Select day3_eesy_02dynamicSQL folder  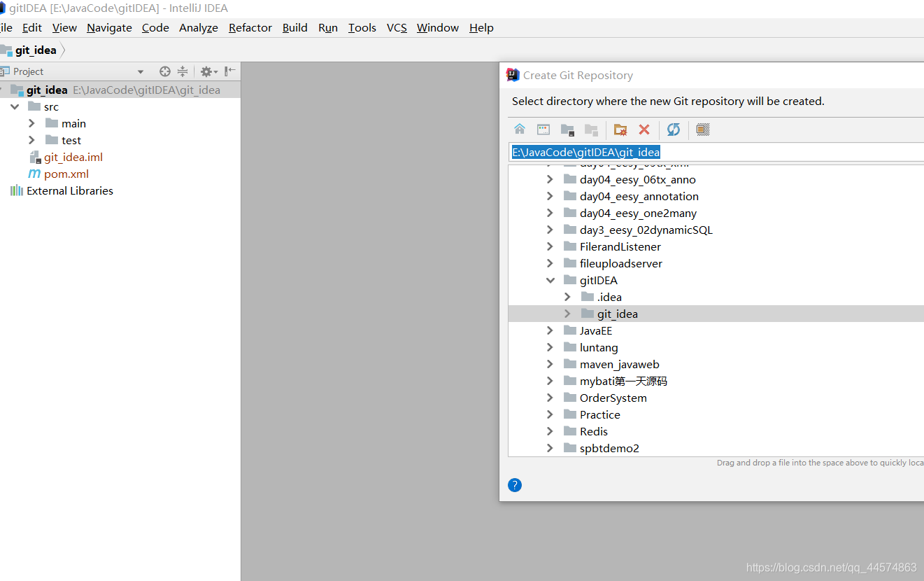click(646, 230)
